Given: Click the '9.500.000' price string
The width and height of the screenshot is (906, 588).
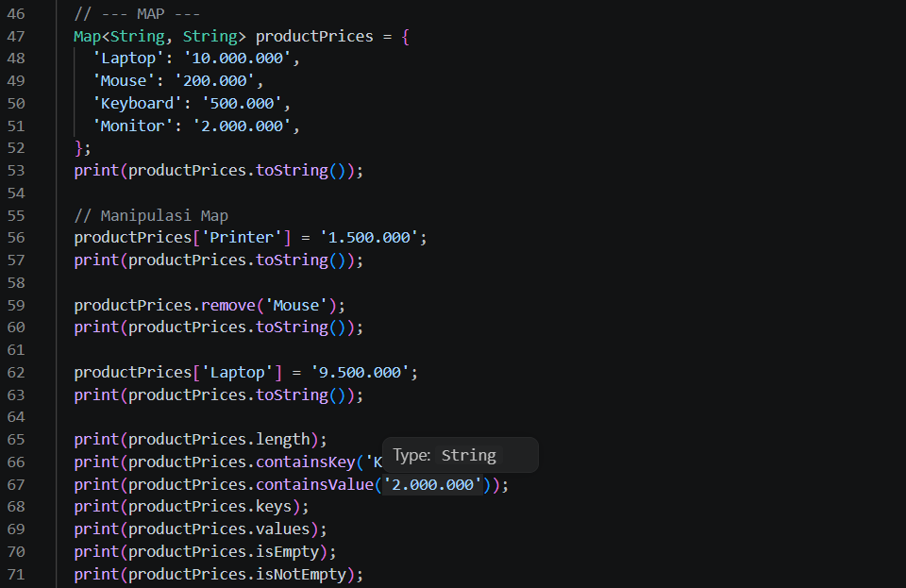Looking at the screenshot, I should pos(360,373).
